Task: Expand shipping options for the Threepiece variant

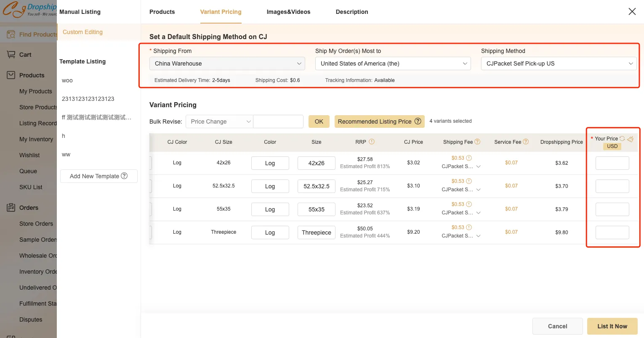Action: [x=478, y=236]
